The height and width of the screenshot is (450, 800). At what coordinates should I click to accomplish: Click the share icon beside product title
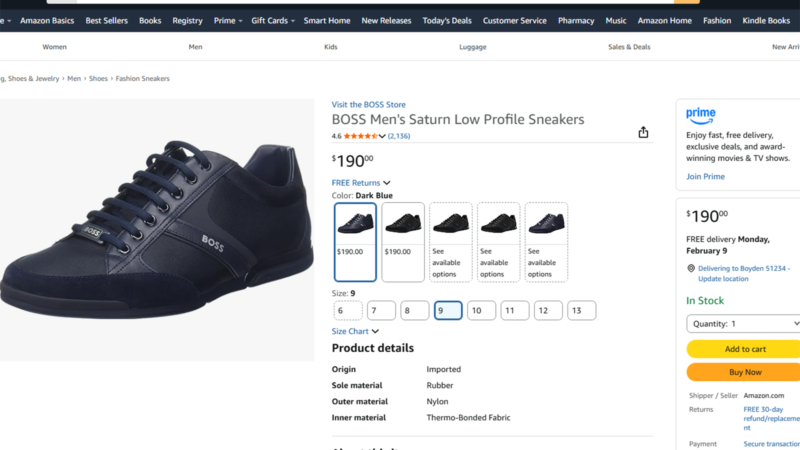(x=643, y=132)
